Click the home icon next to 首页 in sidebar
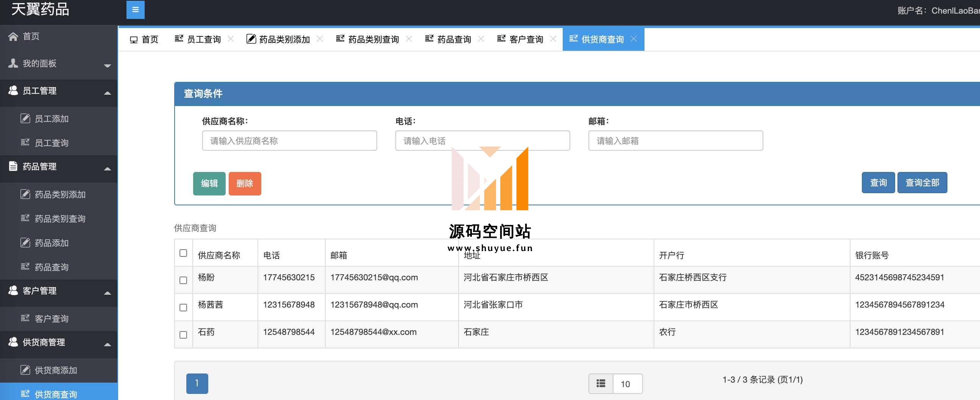Image resolution: width=980 pixels, height=400 pixels. pyautogui.click(x=13, y=36)
